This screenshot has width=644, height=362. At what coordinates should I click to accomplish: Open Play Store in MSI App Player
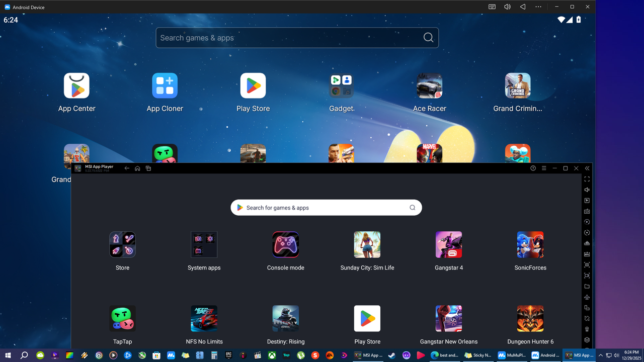point(367,318)
